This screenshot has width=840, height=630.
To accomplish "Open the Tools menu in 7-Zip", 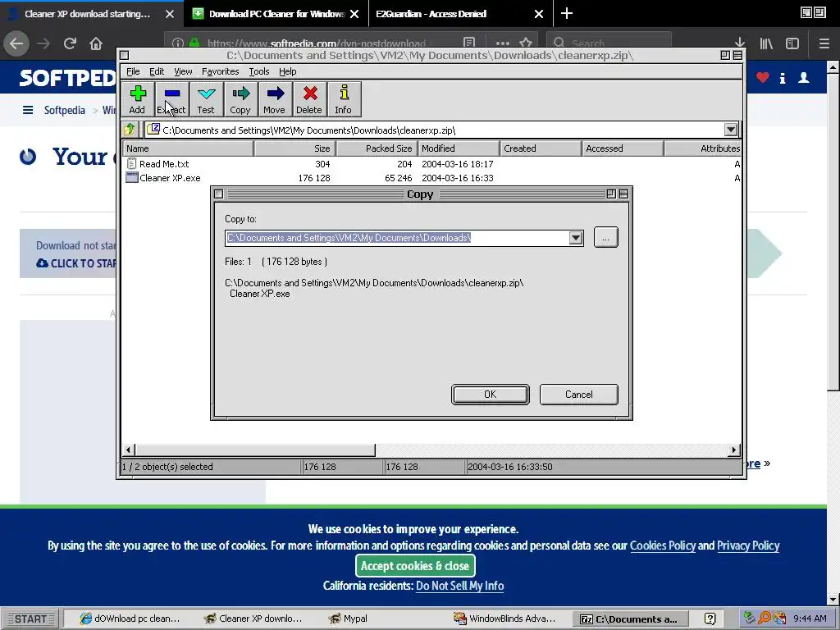I will tap(258, 71).
